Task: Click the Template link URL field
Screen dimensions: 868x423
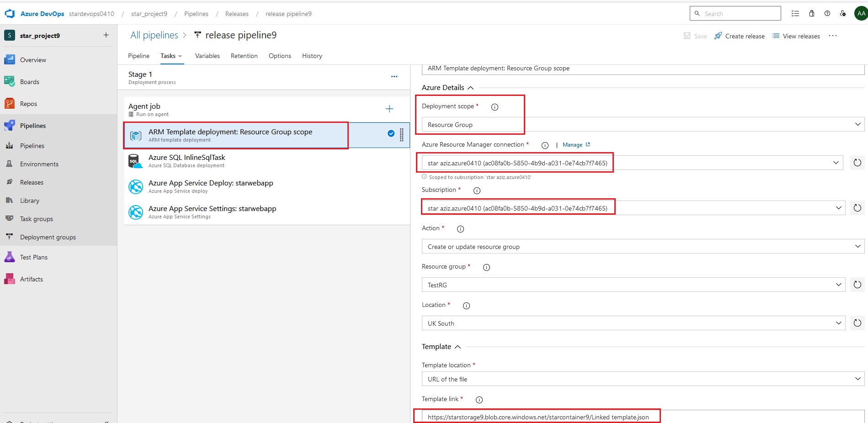Action: pos(643,417)
